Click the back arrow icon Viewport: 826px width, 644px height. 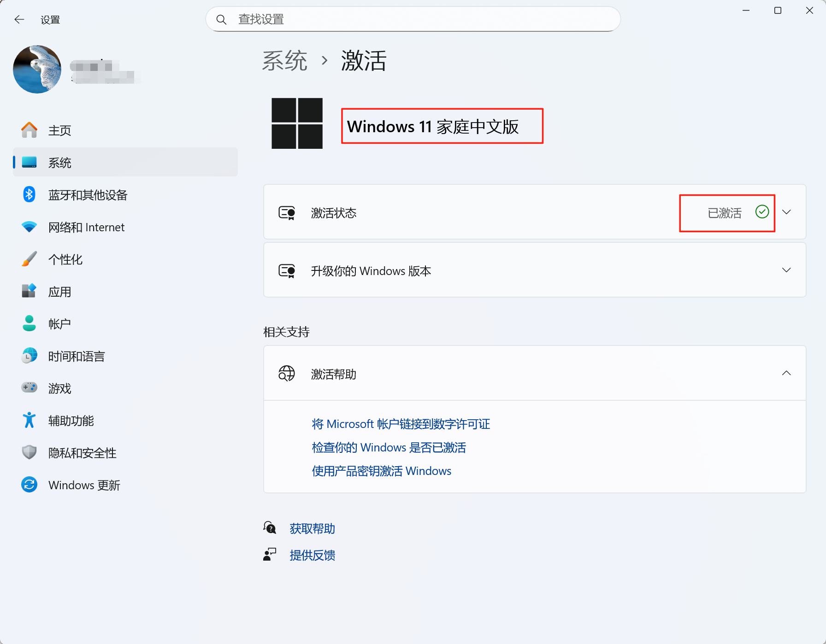click(x=19, y=19)
